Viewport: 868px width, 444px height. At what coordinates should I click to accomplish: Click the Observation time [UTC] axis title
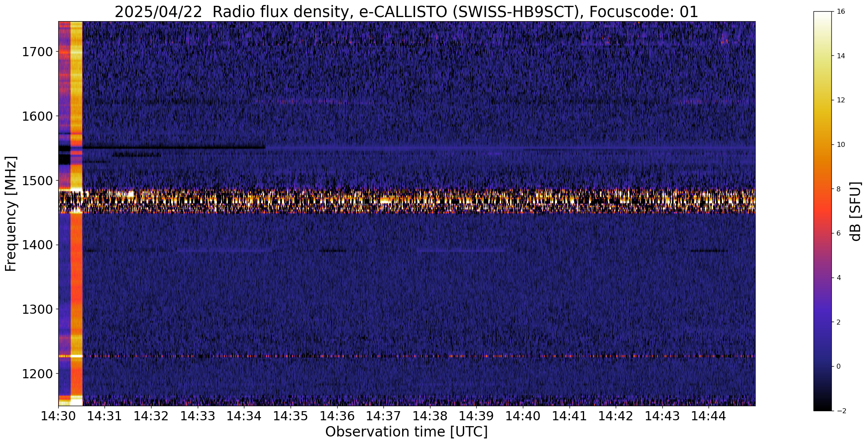click(x=406, y=432)
